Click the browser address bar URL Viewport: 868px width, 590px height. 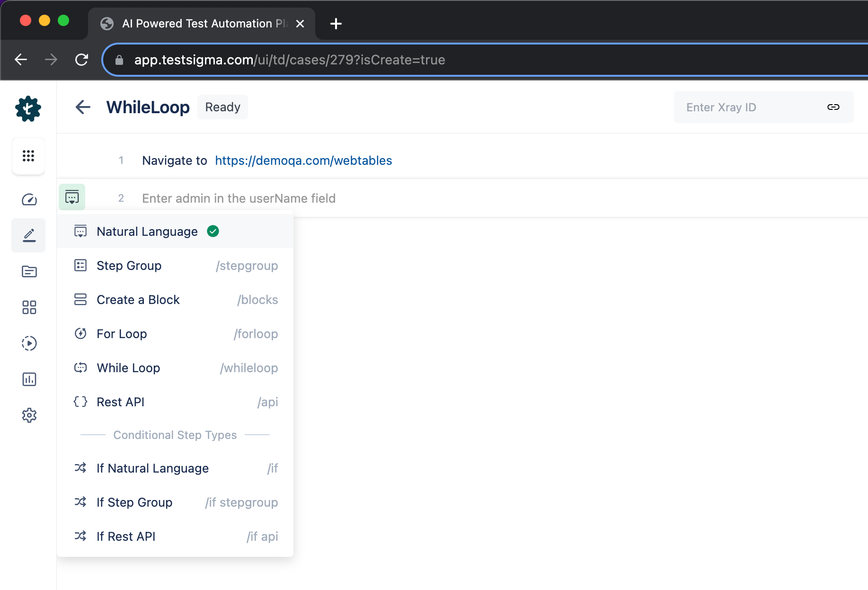click(290, 60)
